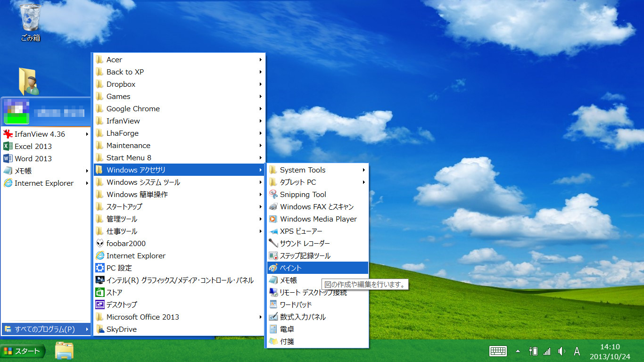644x362 pixels.
Task: Open SkyDrive from programs list
Action: coord(179,329)
